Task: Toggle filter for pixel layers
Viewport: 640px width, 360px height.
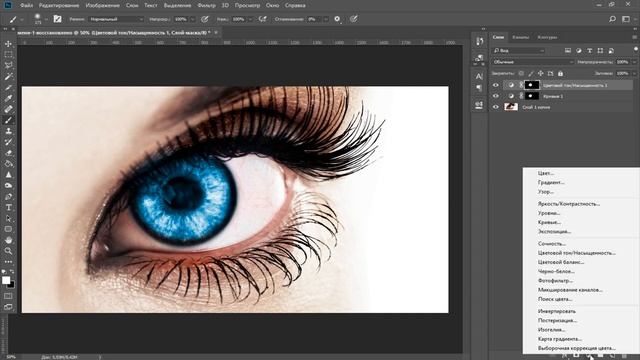Action: 568,51
